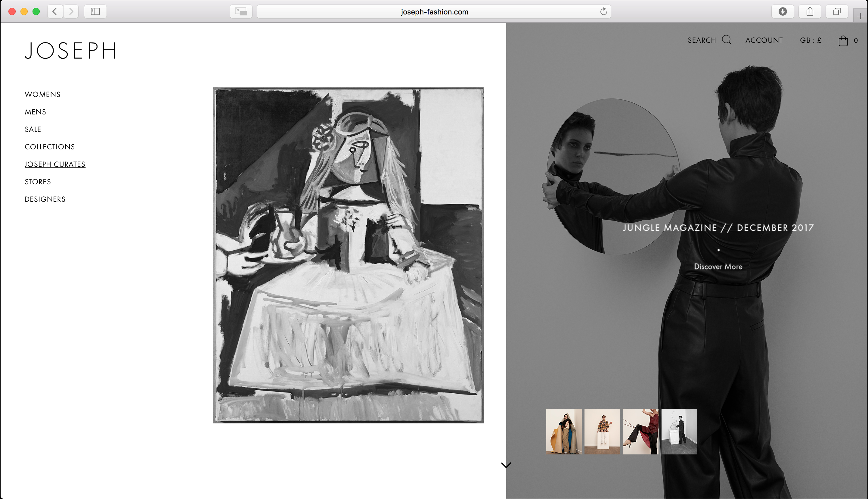Open the WOMENS menu item
Viewport: 868px width, 499px height.
42,95
